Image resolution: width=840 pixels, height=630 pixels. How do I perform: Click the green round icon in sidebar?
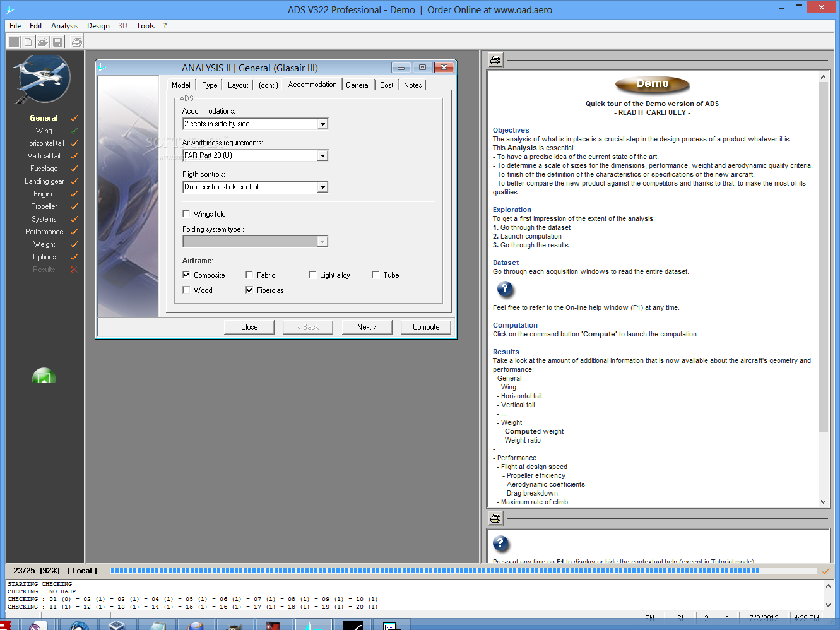44,376
